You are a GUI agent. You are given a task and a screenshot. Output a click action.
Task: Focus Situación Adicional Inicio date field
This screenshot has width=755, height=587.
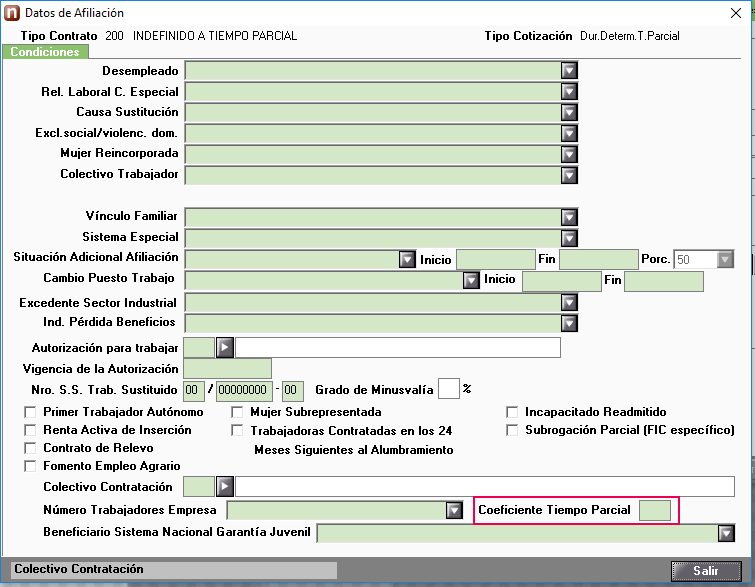(495, 260)
